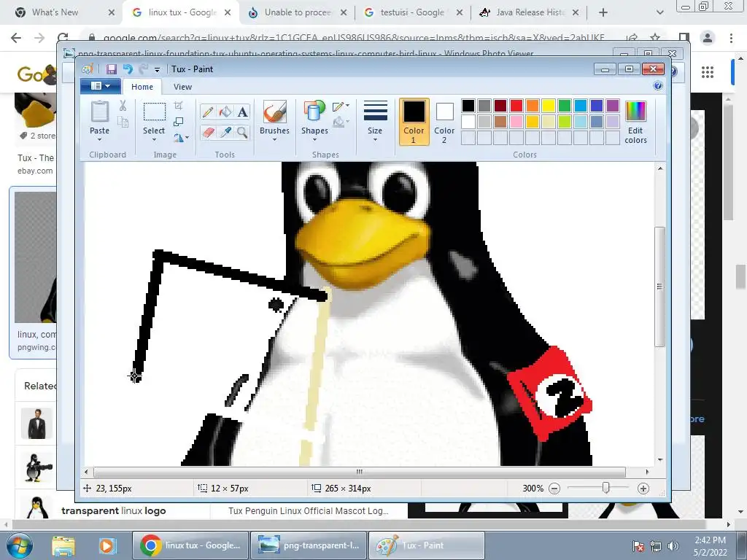Click the Chrome reload page icon
The height and width of the screenshot is (560, 747).
63,38
